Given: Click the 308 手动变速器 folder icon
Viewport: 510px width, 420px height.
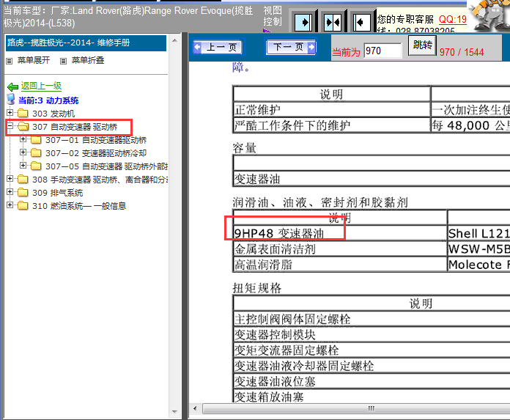Looking at the screenshot, I should pyautogui.click(x=23, y=180).
